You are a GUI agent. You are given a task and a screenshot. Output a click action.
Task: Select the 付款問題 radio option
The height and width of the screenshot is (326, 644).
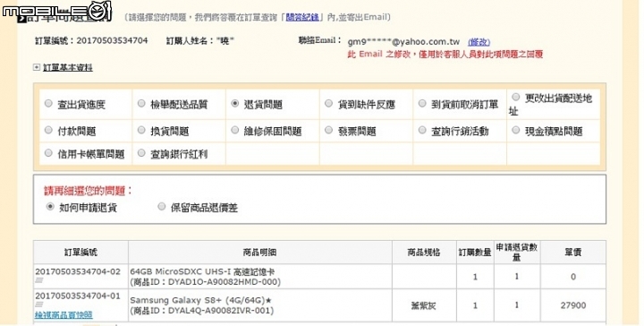48,131
